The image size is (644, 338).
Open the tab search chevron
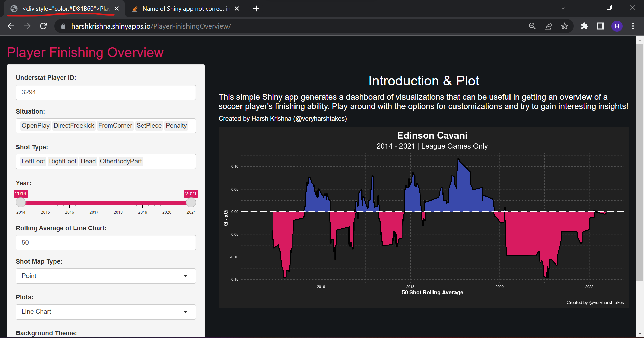pyautogui.click(x=563, y=7)
